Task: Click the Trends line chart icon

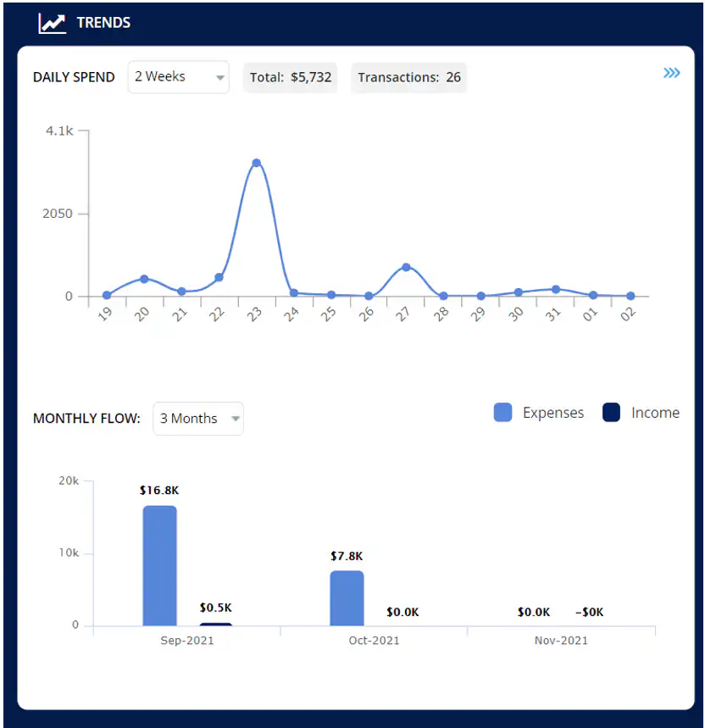Action: [52, 23]
